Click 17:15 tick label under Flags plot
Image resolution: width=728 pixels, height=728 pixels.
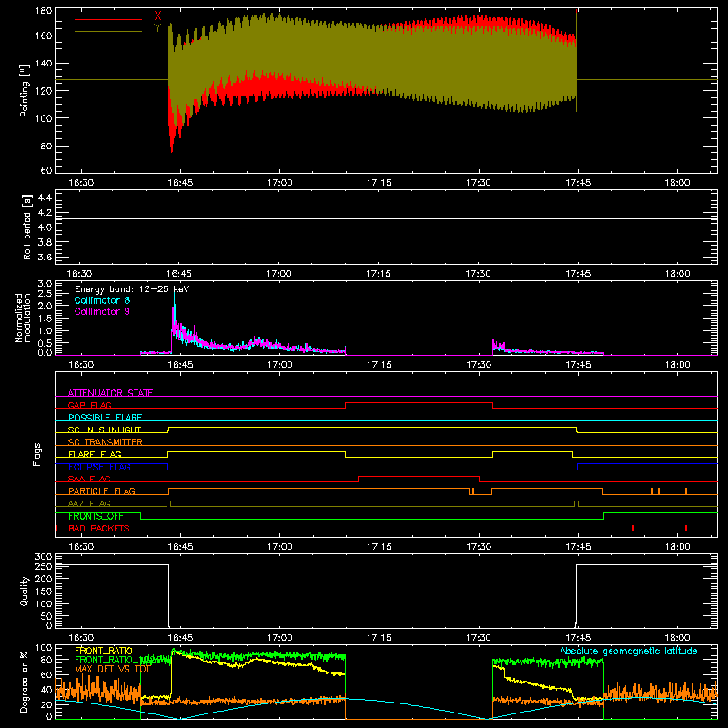pyautogui.click(x=379, y=547)
